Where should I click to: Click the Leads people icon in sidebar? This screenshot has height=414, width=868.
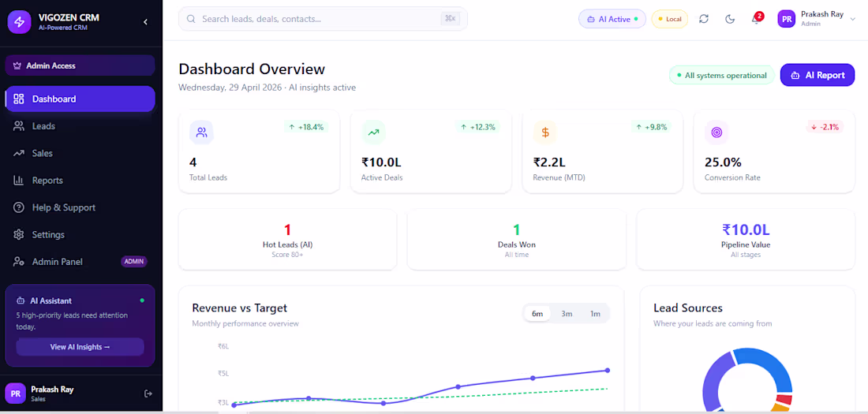click(19, 126)
